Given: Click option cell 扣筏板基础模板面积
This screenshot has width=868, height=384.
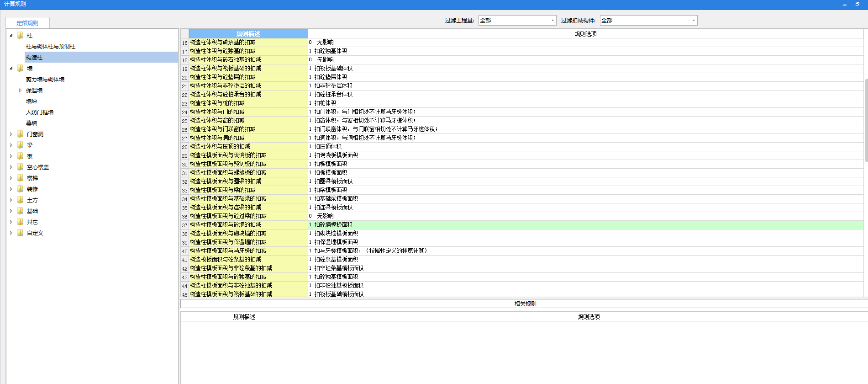Looking at the screenshot, I should pyautogui.click(x=586, y=294).
